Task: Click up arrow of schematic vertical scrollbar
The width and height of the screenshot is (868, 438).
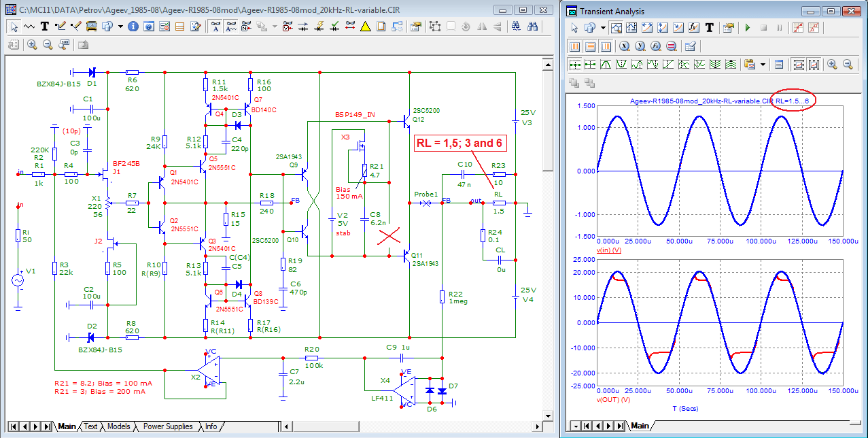Action: [547, 63]
